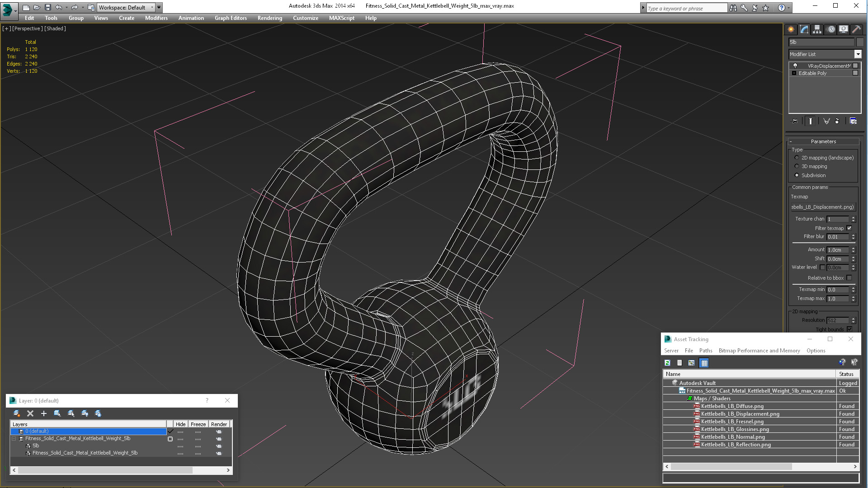Open the Rendering menu
Screen dimensions: 868x488
click(269, 18)
